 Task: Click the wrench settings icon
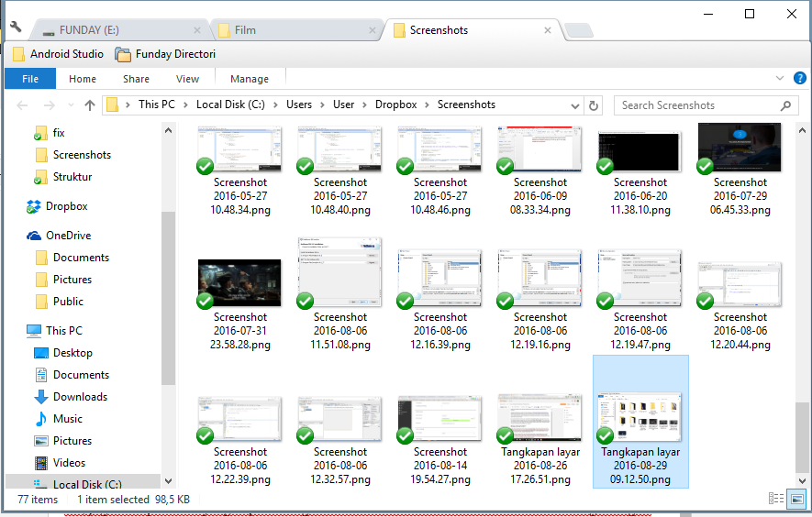pyautogui.click(x=16, y=27)
